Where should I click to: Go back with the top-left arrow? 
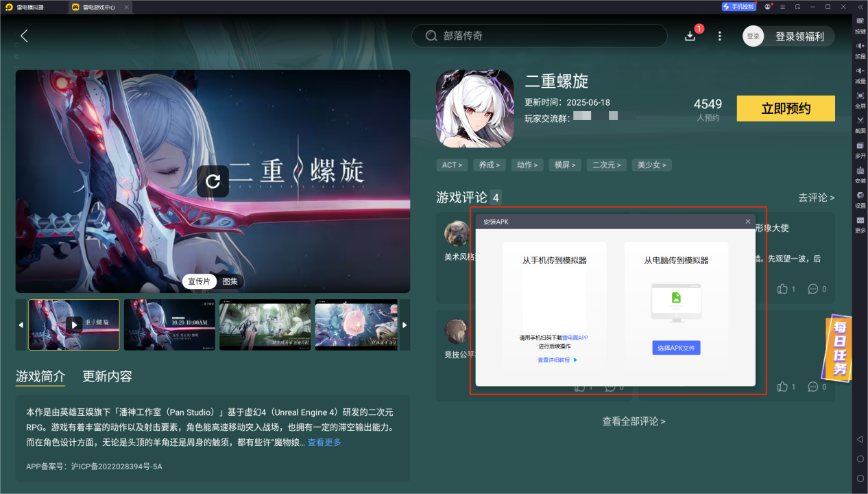24,36
